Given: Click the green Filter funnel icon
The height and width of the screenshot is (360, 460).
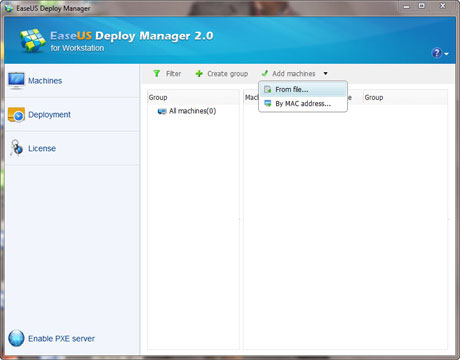Looking at the screenshot, I should (157, 73).
